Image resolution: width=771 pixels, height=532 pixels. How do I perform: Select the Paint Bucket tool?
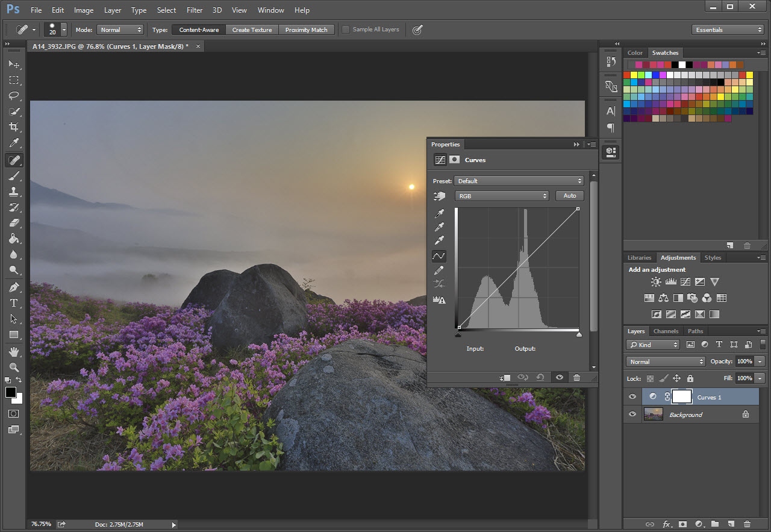tap(14, 239)
